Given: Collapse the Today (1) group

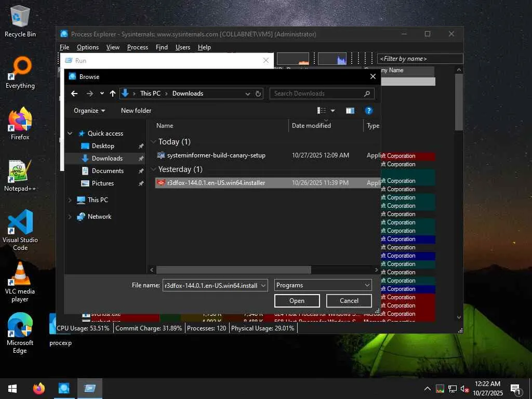Looking at the screenshot, I should 153,141.
